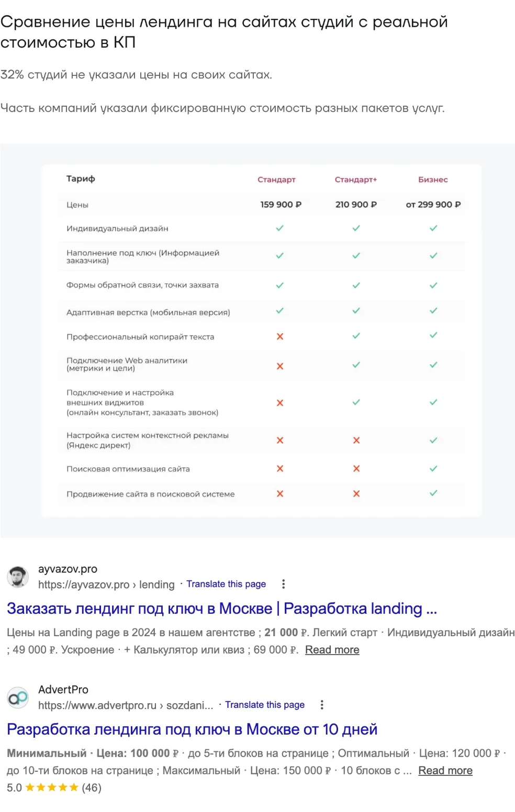Screen dimensions: 515x812
Task: Click 'Read more' in AdvertPro snippet
Action: 445,771
